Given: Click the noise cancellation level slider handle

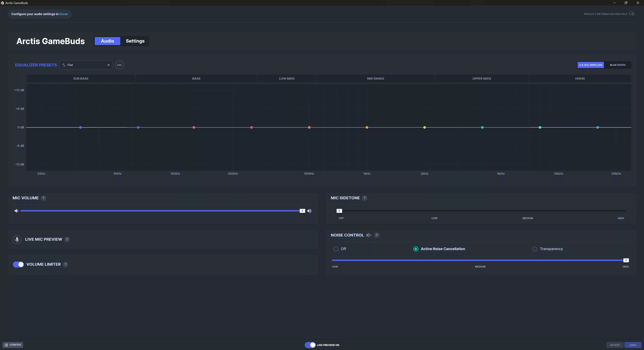Looking at the screenshot, I should (626, 260).
